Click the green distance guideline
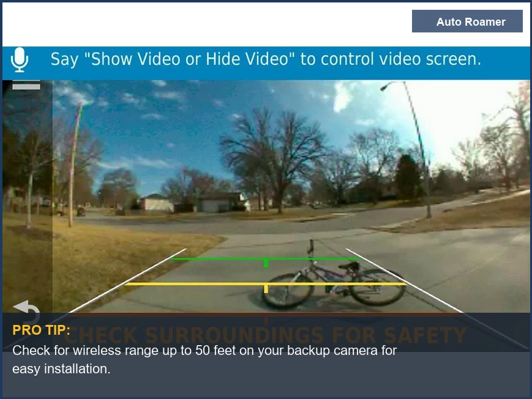 [214, 259]
